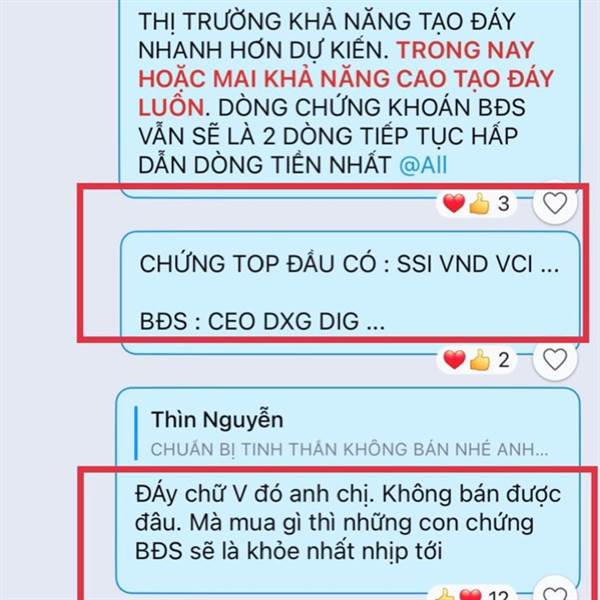Jump to quoted message 'CHUẨN BỊ TINH THẦN'
The width and height of the screenshot is (600, 600).
tap(349, 449)
